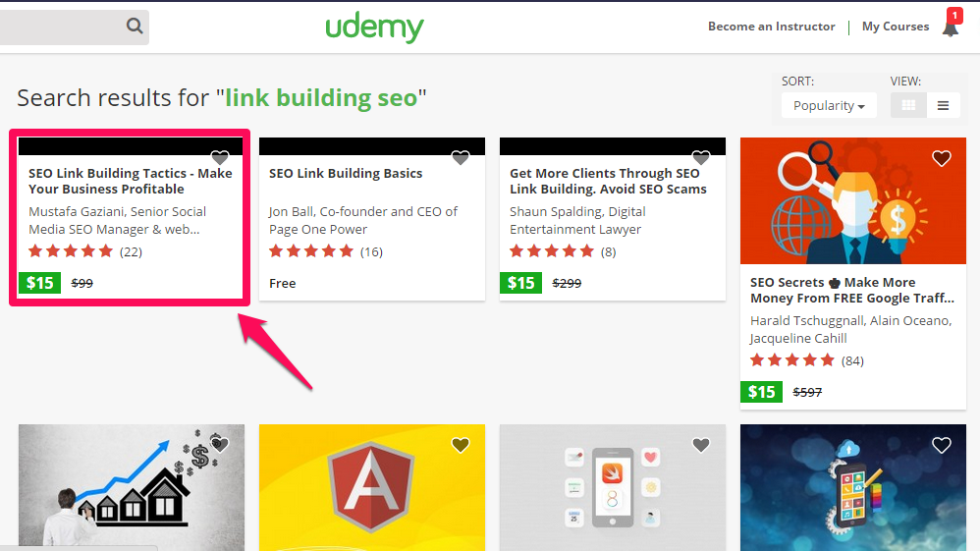Screen dimensions: 980x551
Task: Wishlist heart on SEO Secrets course
Action: coord(942,158)
